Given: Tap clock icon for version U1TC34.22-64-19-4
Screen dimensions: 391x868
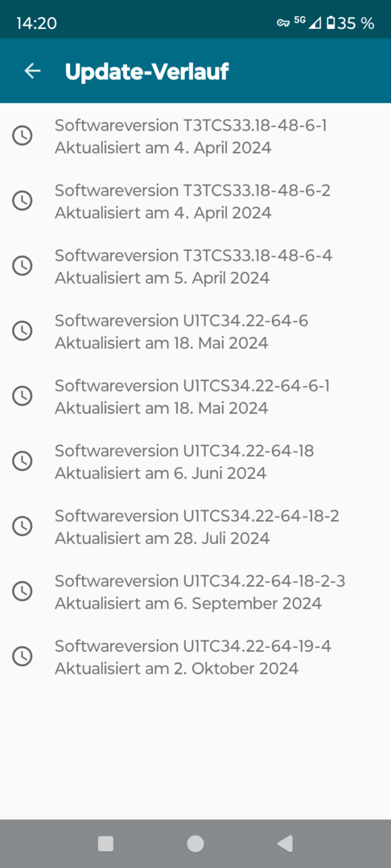Looking at the screenshot, I should point(23,656).
